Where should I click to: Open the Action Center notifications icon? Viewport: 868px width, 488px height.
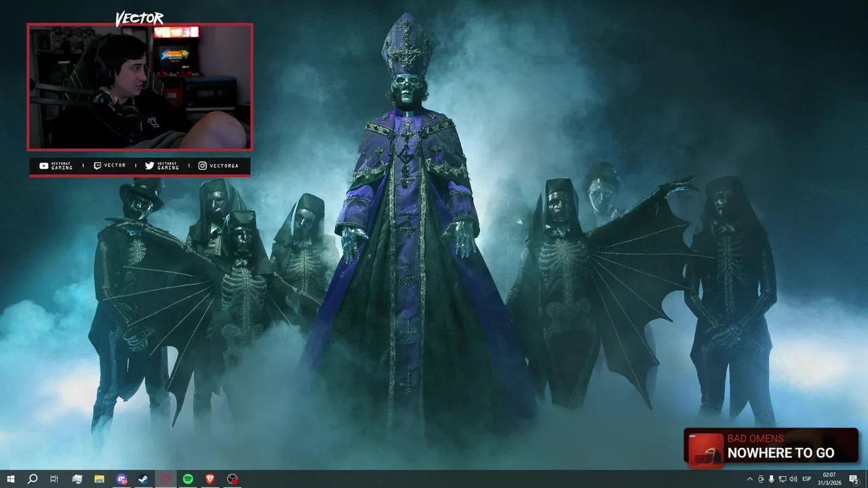854,479
